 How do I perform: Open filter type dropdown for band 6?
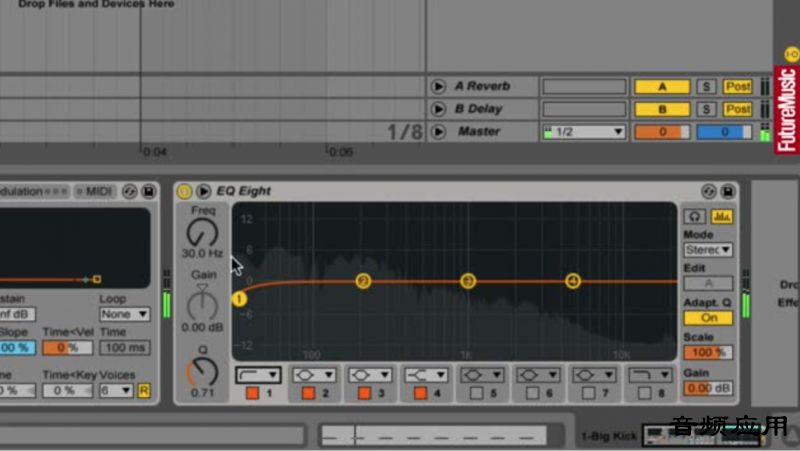point(538,375)
